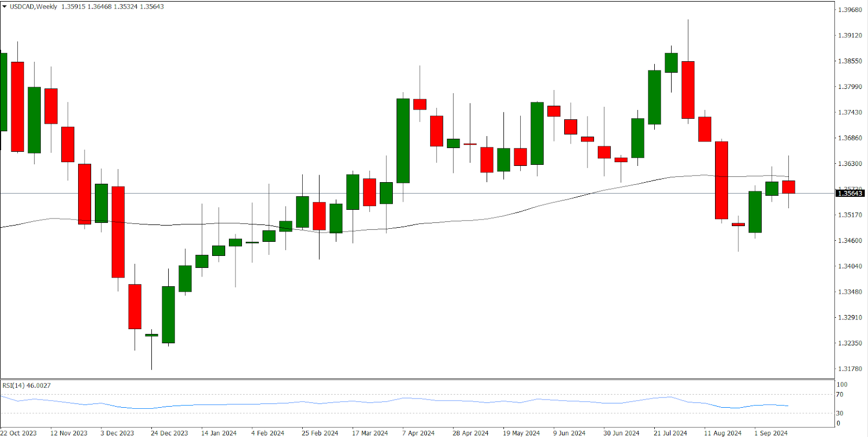Click the red candle with the highest wick near 1.39680
The image size is (868, 437).
[x=688, y=90]
